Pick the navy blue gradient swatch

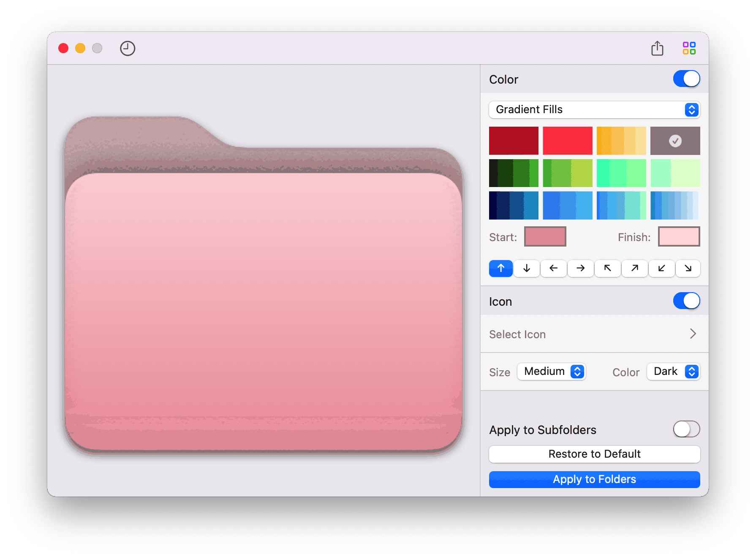(514, 205)
